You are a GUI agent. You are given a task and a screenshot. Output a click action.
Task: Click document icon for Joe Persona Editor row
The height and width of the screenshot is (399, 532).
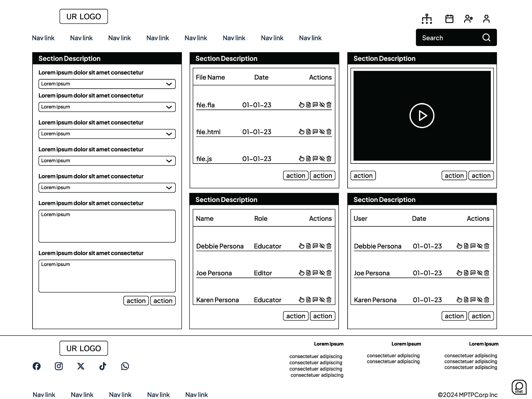(x=308, y=273)
